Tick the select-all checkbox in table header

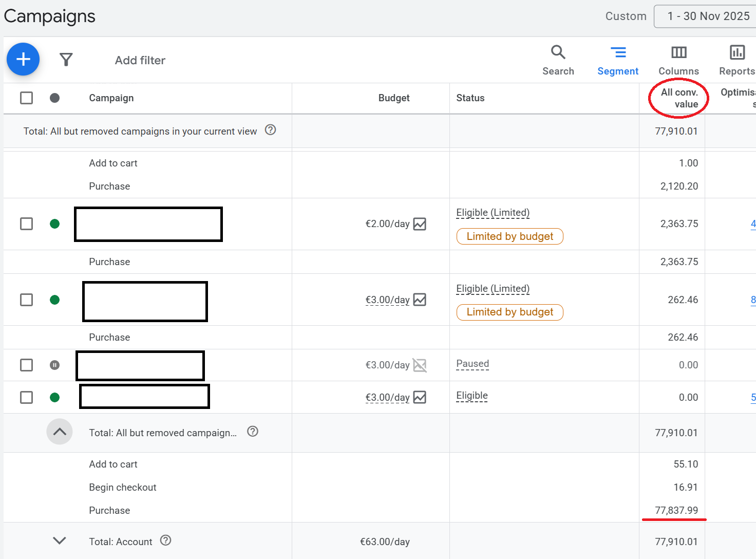click(x=26, y=98)
